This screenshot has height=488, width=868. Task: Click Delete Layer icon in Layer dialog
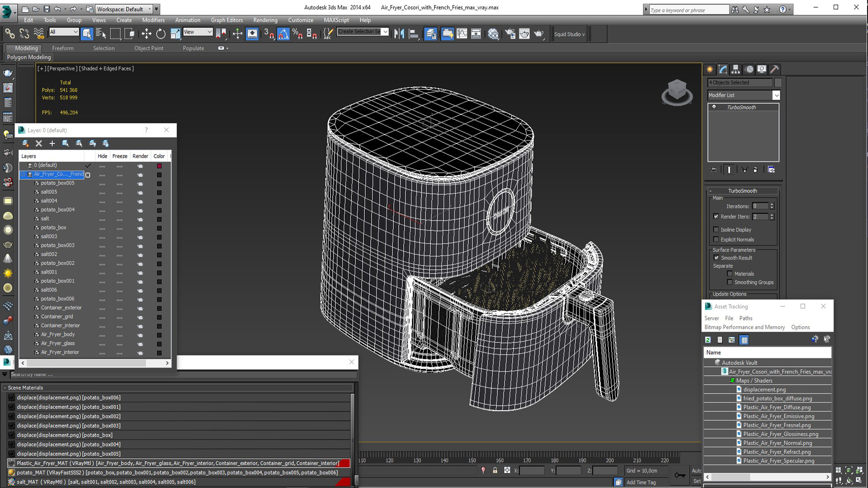[x=39, y=143]
